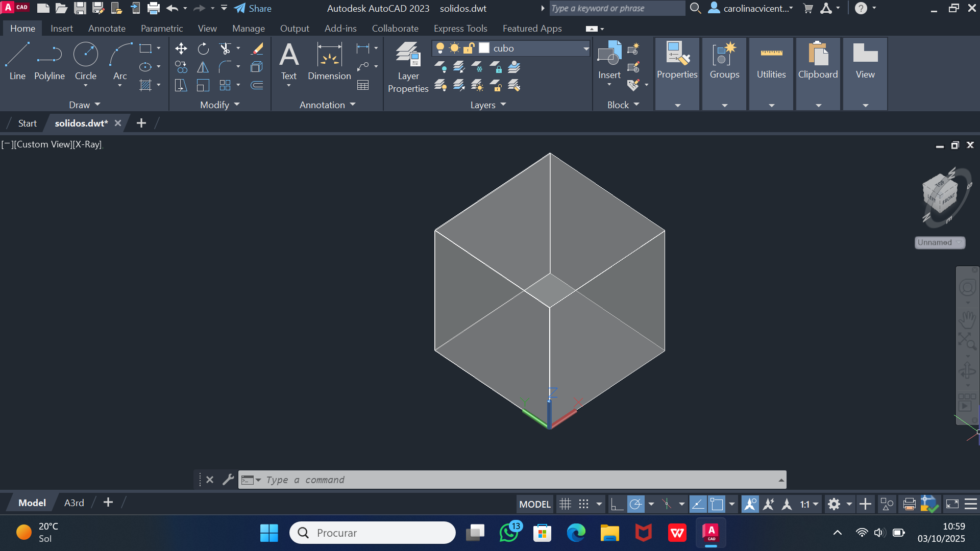Click the MODEL space button
980x551 pixels.
(534, 504)
